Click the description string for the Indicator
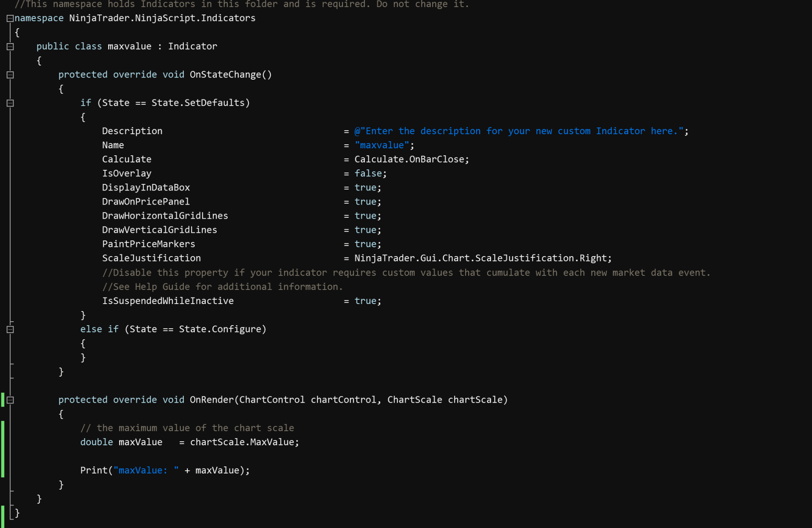812x528 pixels. pos(519,131)
